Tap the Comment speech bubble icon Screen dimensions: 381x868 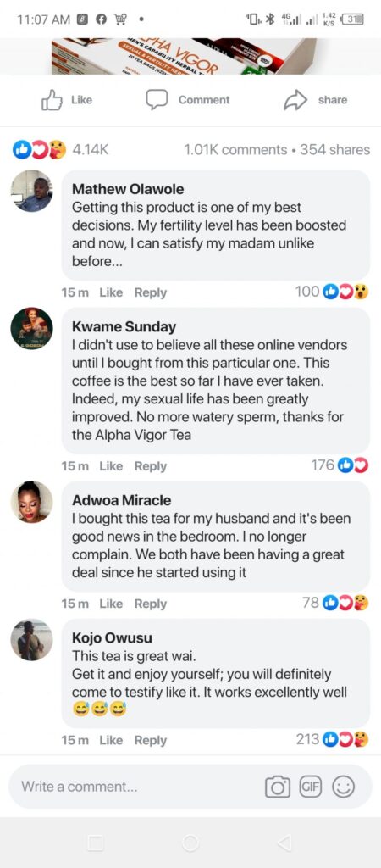point(157,100)
